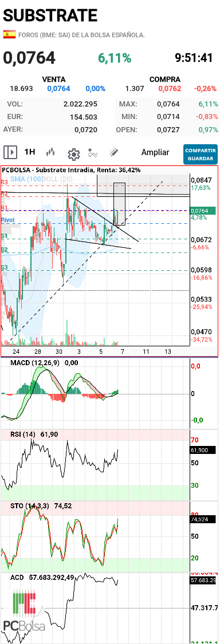Click the current price 0,0764
This screenshot has height=644, width=220.
29,57
